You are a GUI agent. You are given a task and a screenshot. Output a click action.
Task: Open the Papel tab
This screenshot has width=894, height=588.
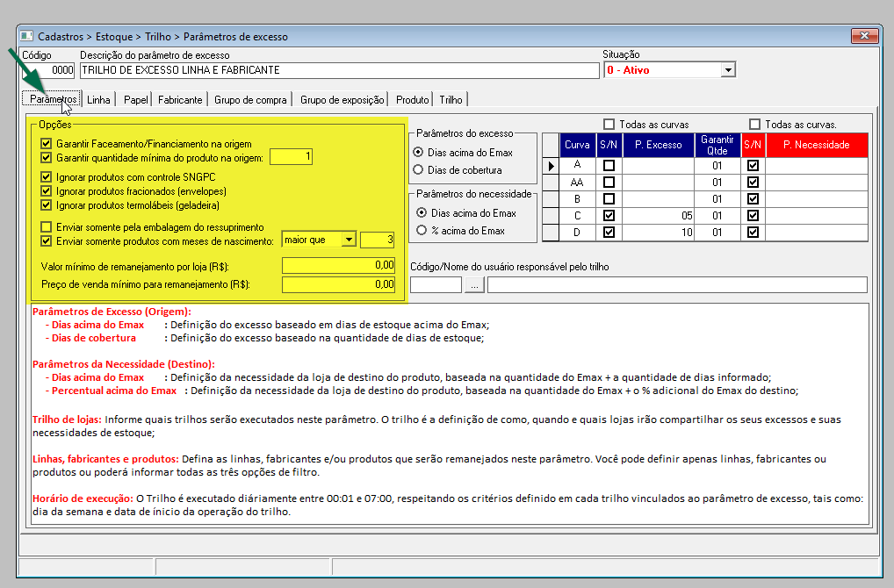coord(136,100)
